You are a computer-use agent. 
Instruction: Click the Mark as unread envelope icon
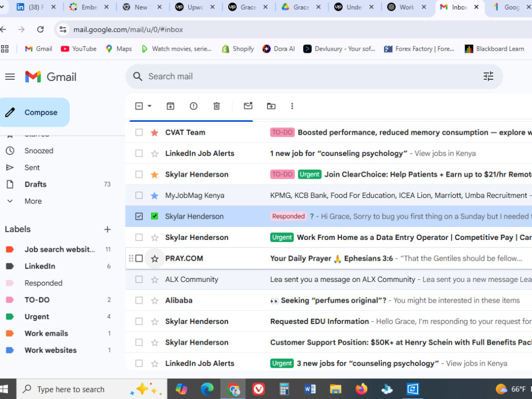pyautogui.click(x=248, y=106)
